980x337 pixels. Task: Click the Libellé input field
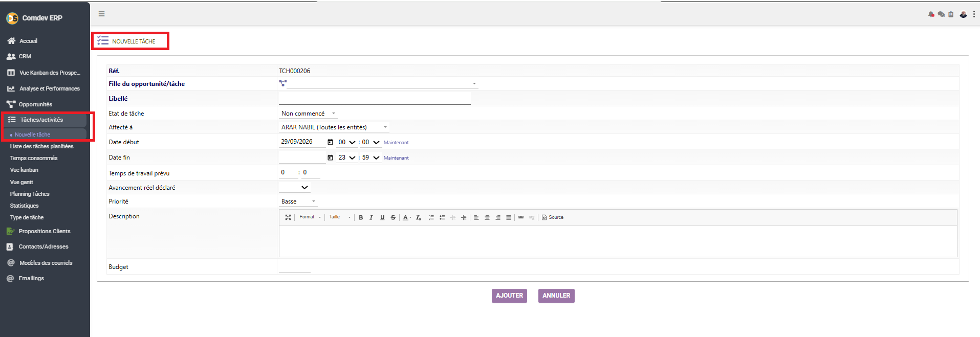(x=375, y=99)
